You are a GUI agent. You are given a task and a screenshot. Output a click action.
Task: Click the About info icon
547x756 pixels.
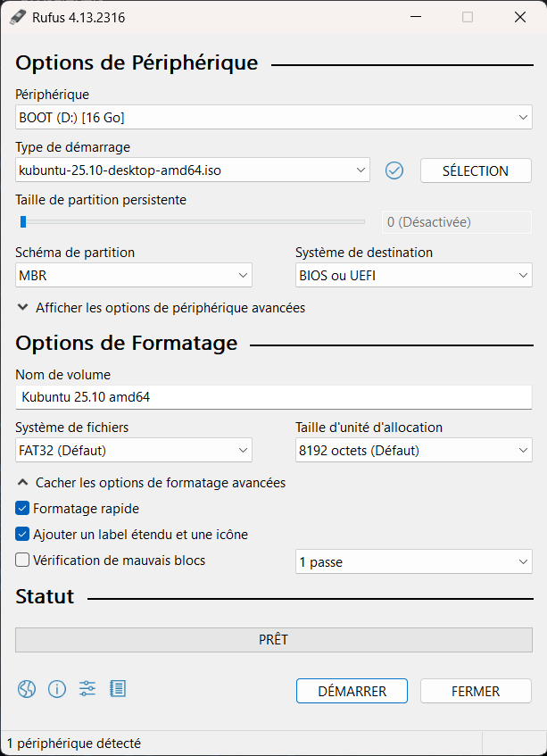point(57,689)
